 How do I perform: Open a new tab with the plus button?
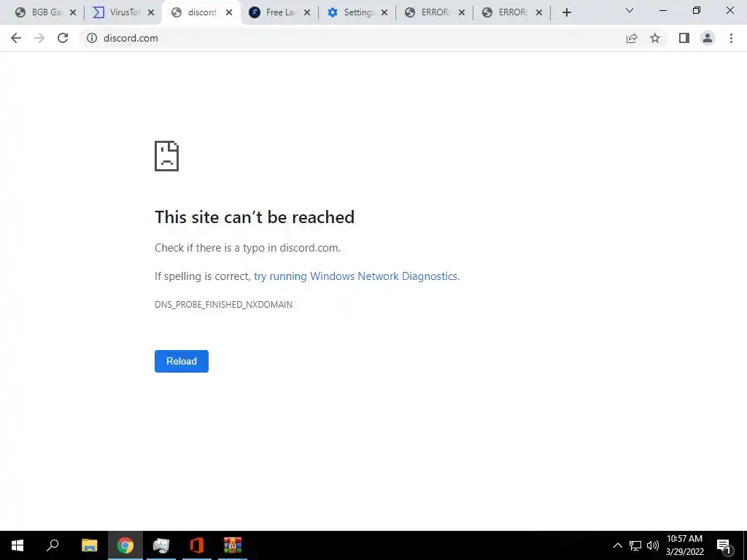click(566, 13)
